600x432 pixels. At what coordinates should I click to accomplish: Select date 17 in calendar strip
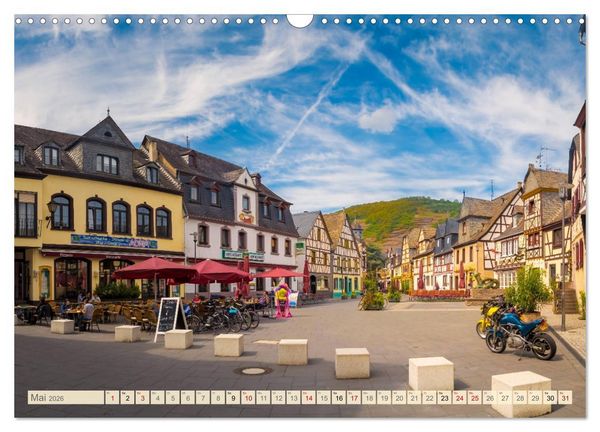pyautogui.click(x=354, y=398)
